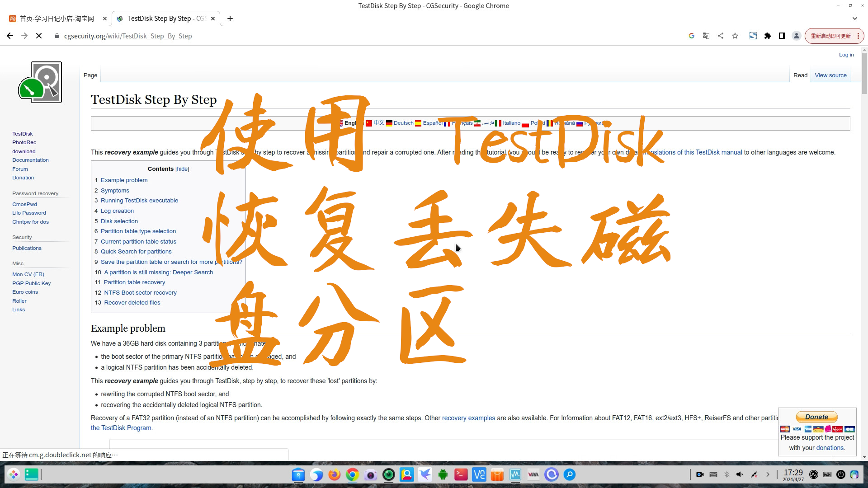Open the Deutsch language link

point(403,123)
